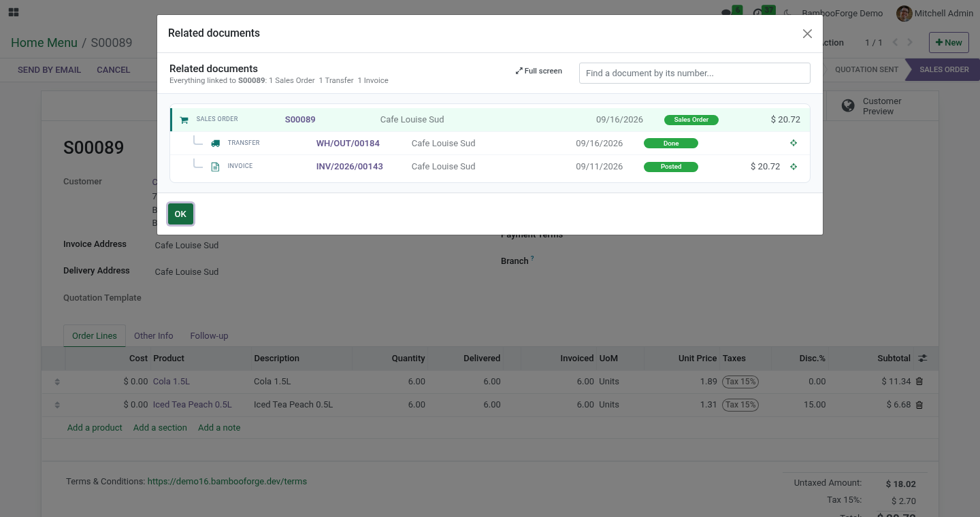This screenshot has height=517, width=980.
Task: Open optional columns settings icon
Action: tap(923, 358)
